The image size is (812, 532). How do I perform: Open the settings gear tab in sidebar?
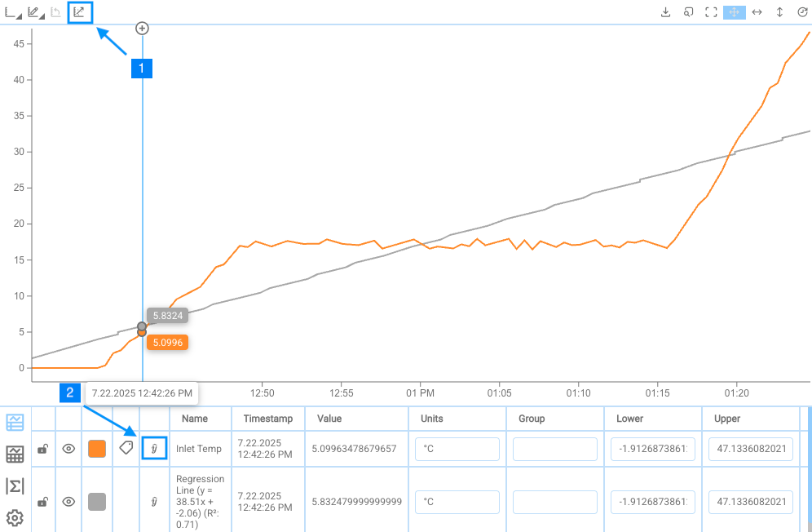(15, 517)
